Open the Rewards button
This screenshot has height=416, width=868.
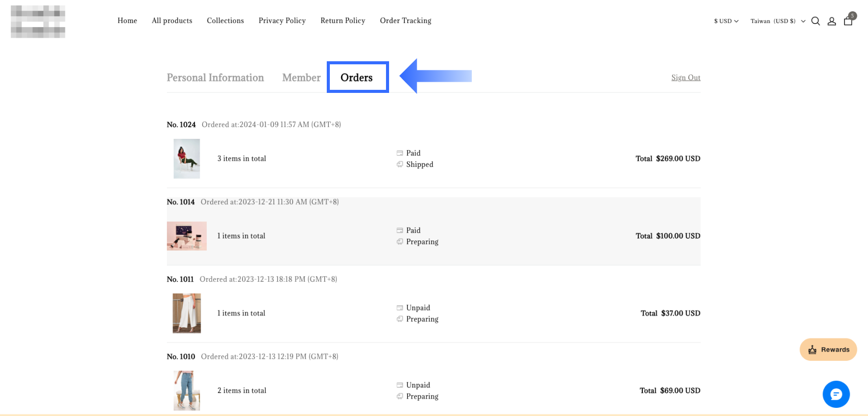(828, 350)
